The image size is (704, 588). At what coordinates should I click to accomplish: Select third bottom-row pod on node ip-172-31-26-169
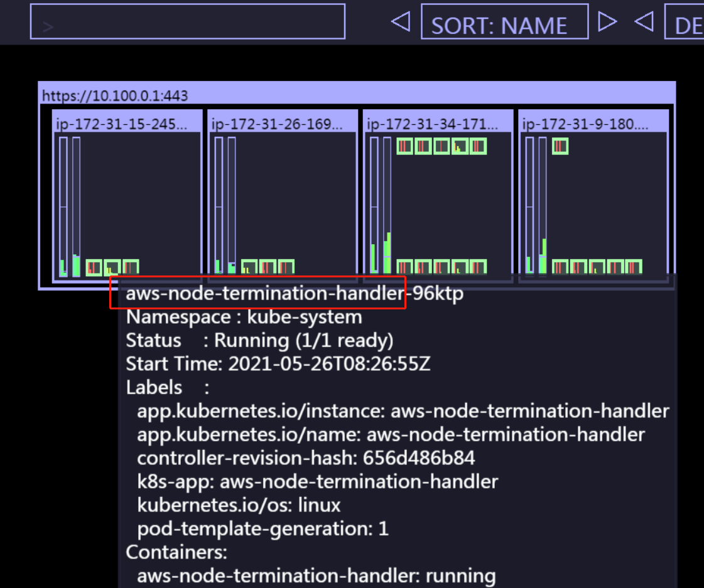pos(286,267)
